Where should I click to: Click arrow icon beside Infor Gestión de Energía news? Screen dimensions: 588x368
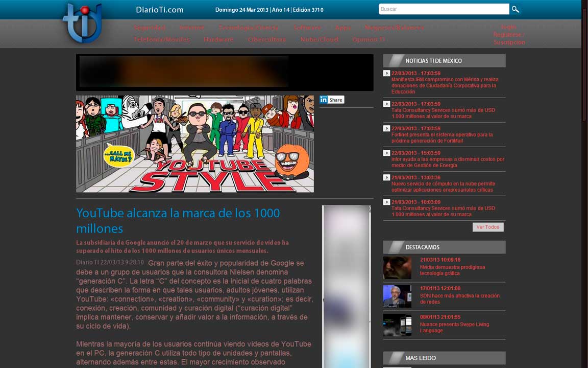[x=386, y=153]
